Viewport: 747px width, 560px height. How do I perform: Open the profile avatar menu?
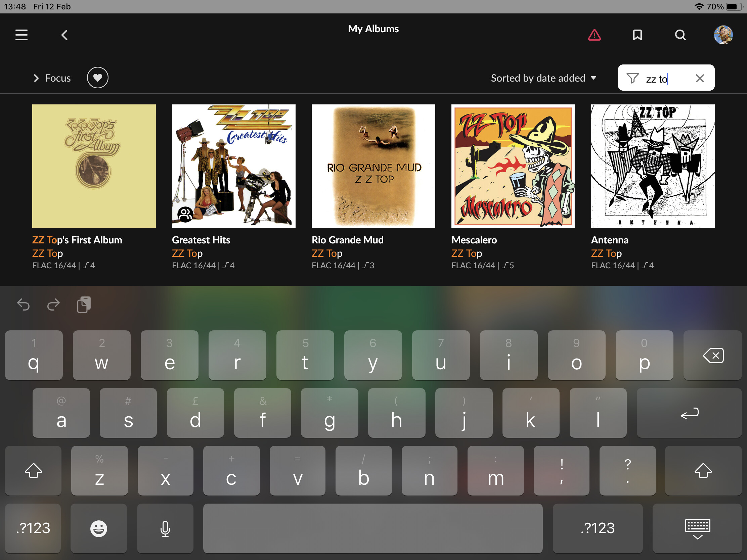pos(723,35)
